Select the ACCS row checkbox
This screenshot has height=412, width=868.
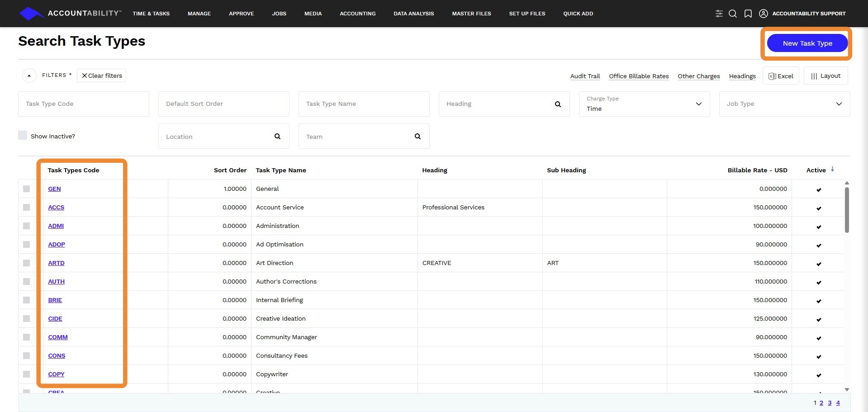pyautogui.click(x=27, y=207)
